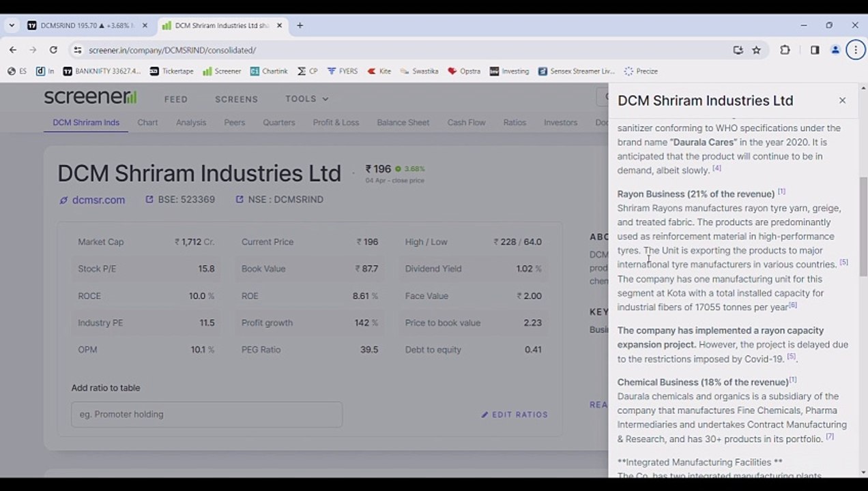
Task: Open reference [4] after 'albeit slowly'
Action: point(717,168)
